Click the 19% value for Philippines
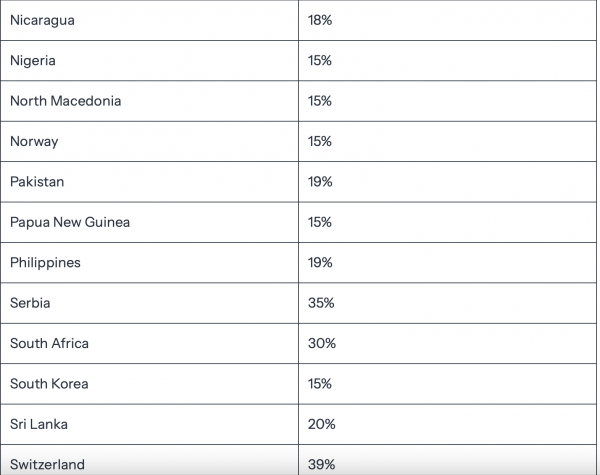This screenshot has height=475, width=600. pyautogui.click(x=320, y=262)
